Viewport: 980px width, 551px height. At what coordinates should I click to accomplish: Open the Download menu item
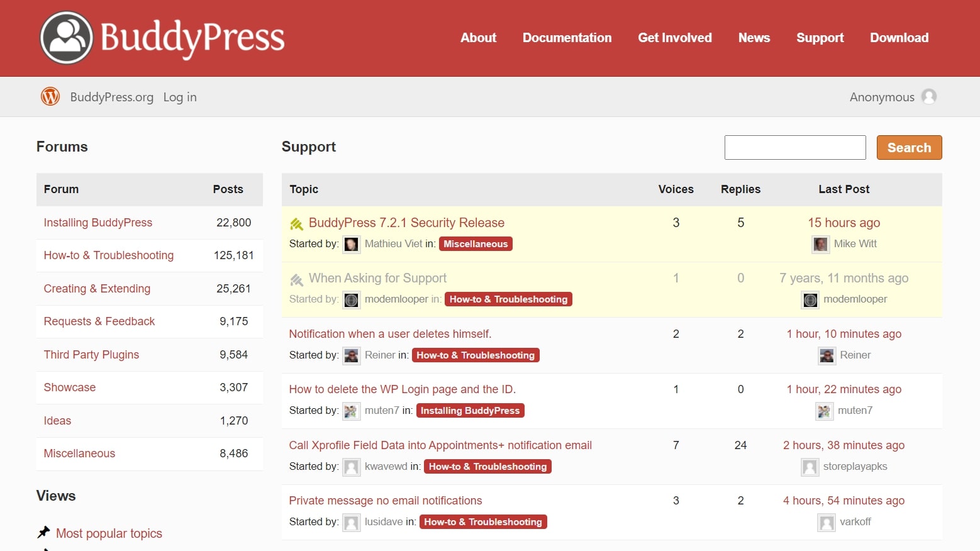pos(899,38)
